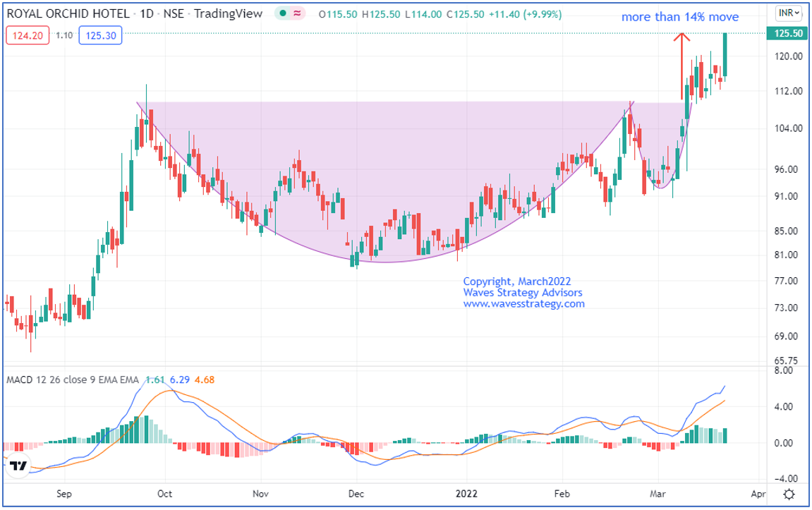This screenshot has height=510, width=812.
Task: Click the close value C125.50
Action: [466, 15]
